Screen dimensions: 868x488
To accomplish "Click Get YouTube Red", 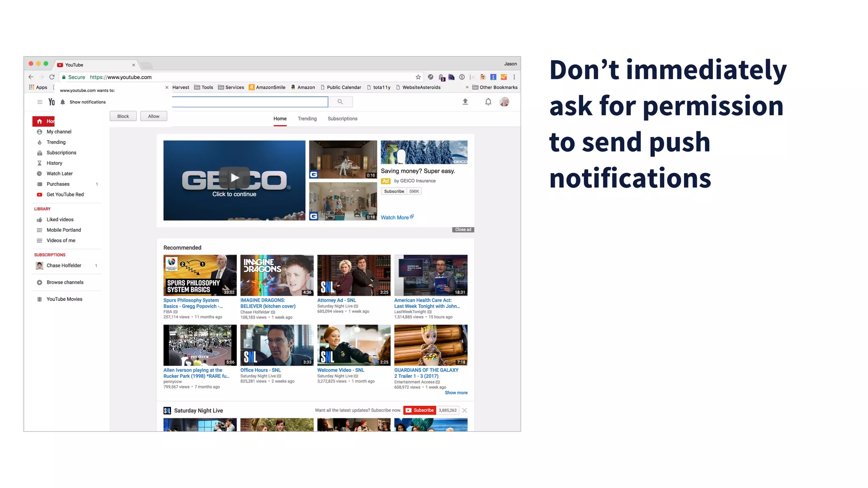I will (65, 194).
